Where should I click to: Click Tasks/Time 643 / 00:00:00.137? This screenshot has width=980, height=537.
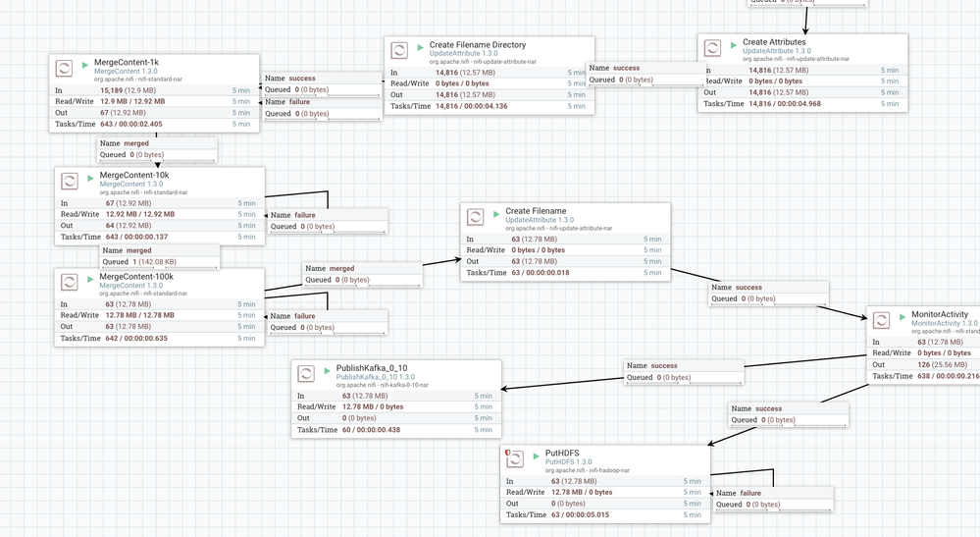click(x=137, y=237)
